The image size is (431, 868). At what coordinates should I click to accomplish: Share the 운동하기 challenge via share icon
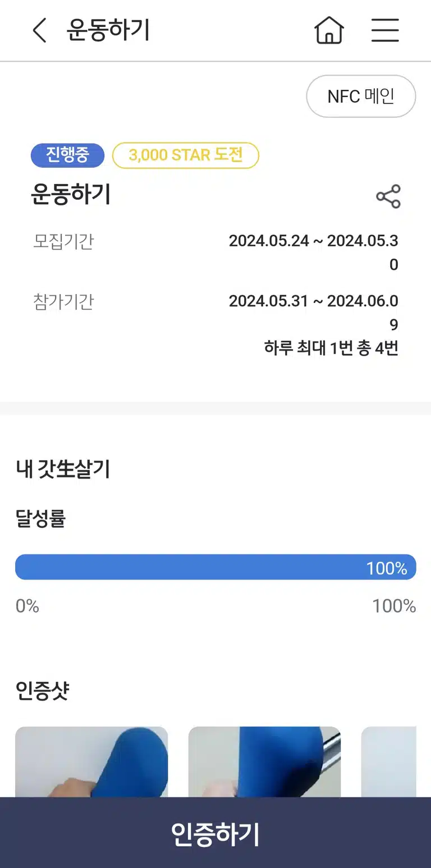click(388, 196)
